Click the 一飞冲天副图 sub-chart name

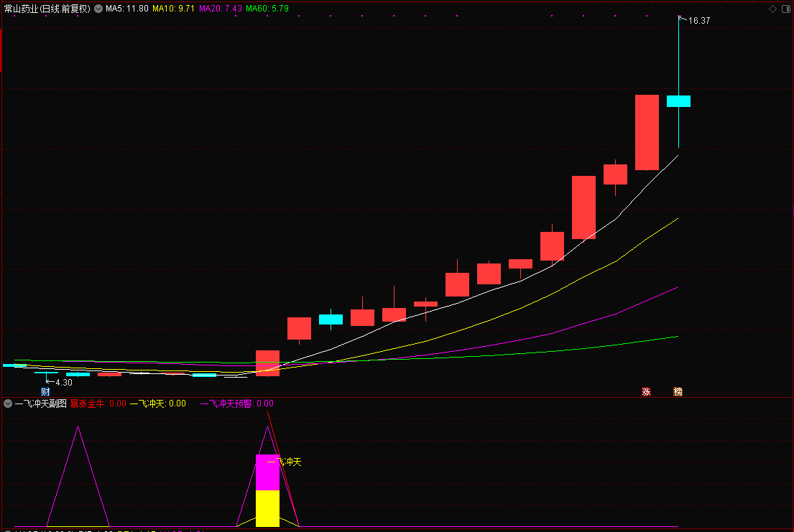pyautogui.click(x=40, y=403)
